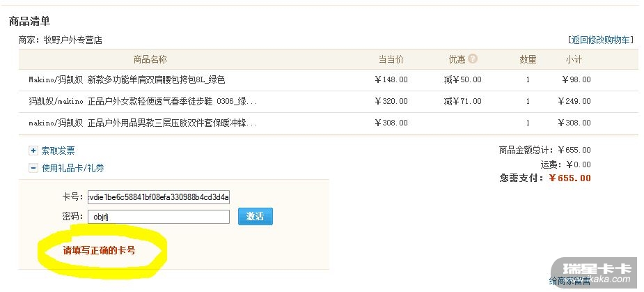
Task: Click the 请填写正确的卡号 error message
Action: (x=99, y=250)
